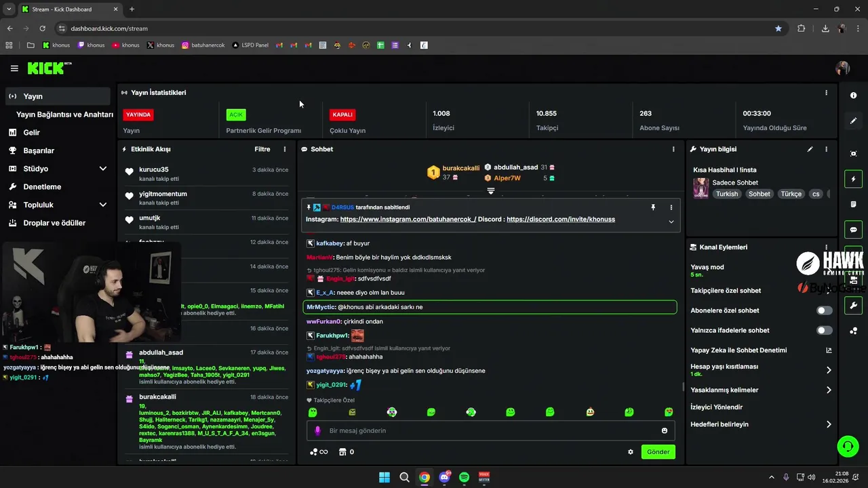The image size is (868, 488).
Task: Select Yayın in the left sidebar
Action: [x=57, y=96]
